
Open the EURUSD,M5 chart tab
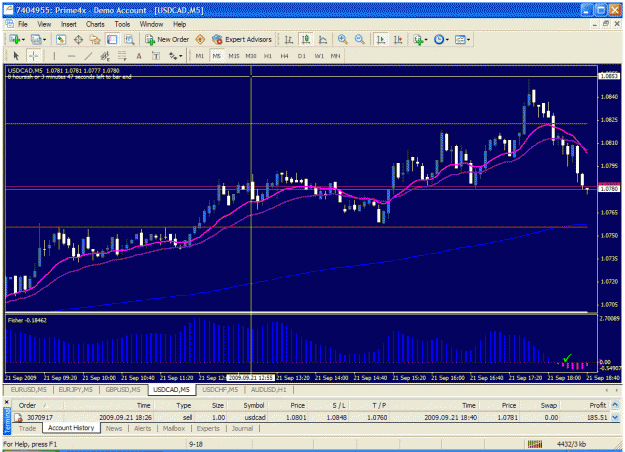point(28,389)
